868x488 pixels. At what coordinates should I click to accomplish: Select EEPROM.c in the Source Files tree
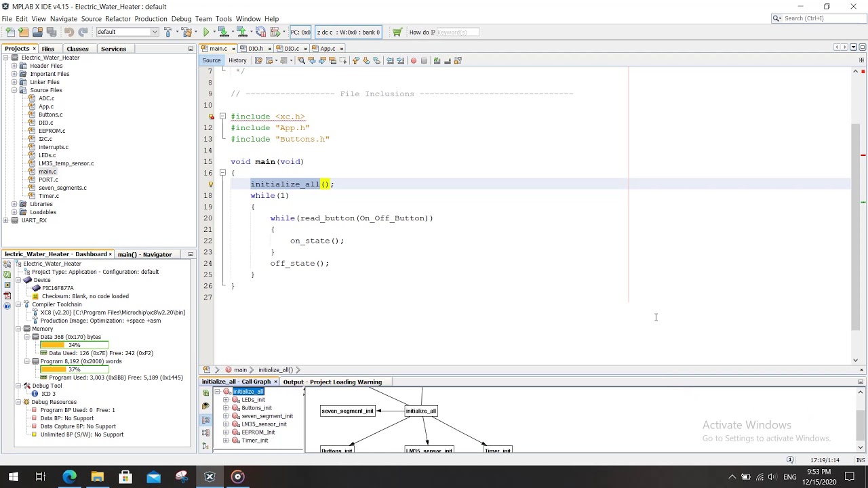coord(52,131)
